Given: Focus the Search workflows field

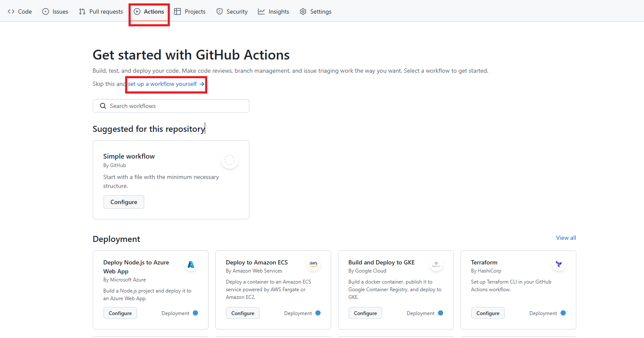Looking at the screenshot, I should [171, 106].
